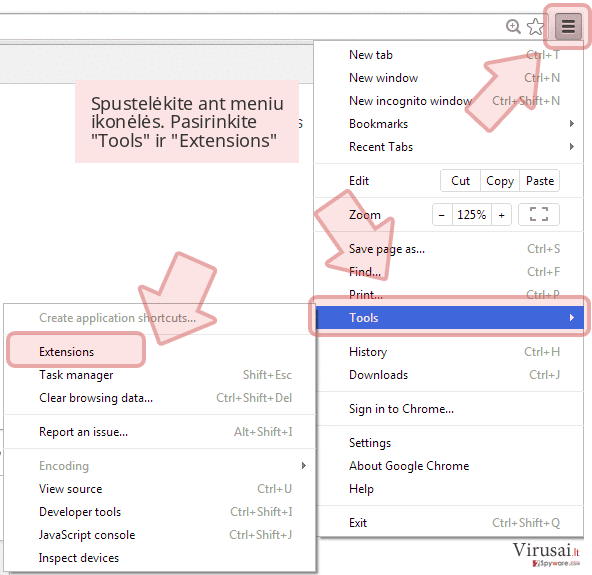Click the Cut button
592x575 pixels.
[x=461, y=181]
